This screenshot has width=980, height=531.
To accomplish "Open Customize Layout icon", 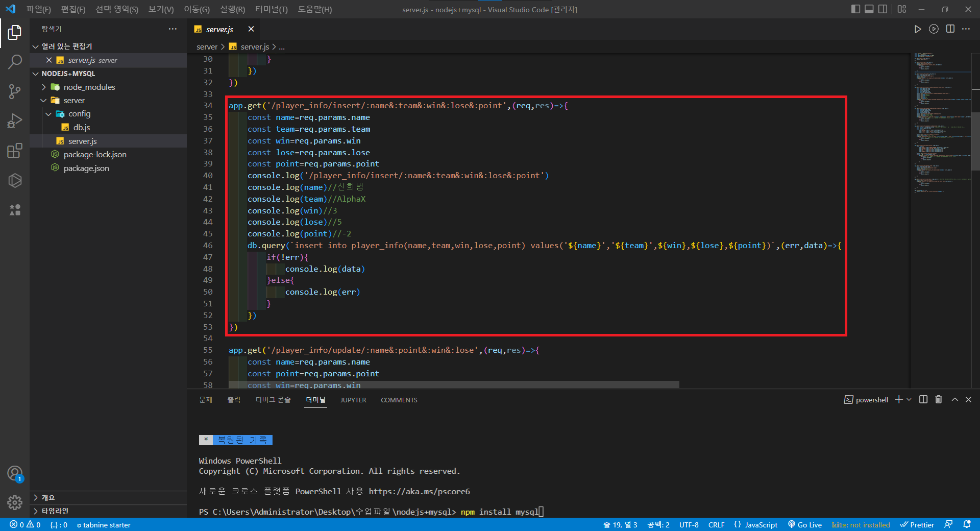I will tap(902, 9).
